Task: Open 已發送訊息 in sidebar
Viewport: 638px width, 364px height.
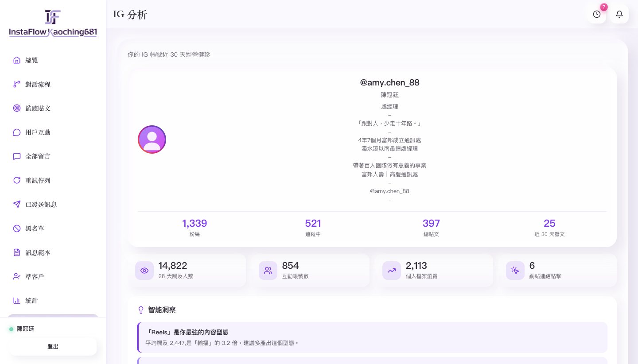Action: pyautogui.click(x=53, y=204)
